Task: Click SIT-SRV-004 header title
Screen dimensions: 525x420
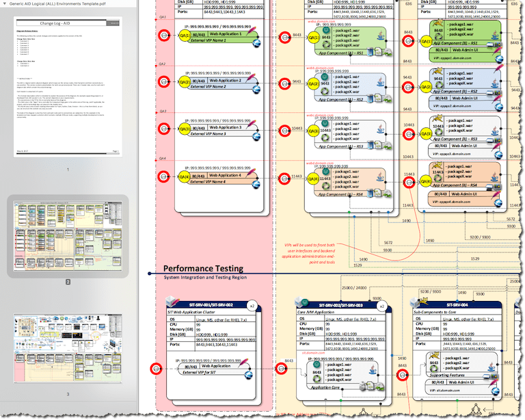Action: coord(457,305)
